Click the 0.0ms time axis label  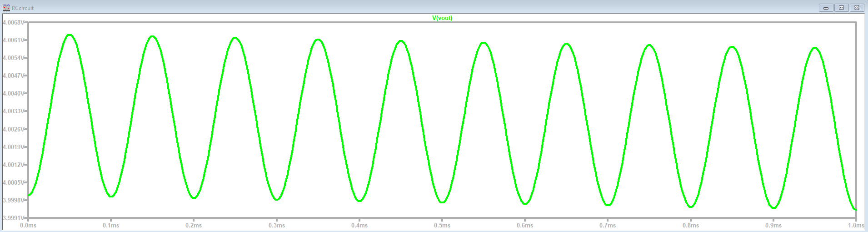tap(28, 225)
